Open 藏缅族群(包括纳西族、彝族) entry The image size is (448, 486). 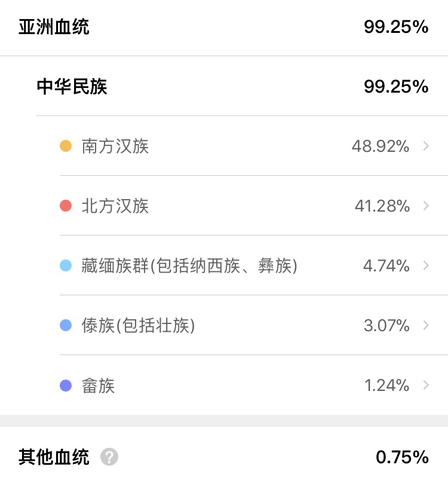coord(189,265)
